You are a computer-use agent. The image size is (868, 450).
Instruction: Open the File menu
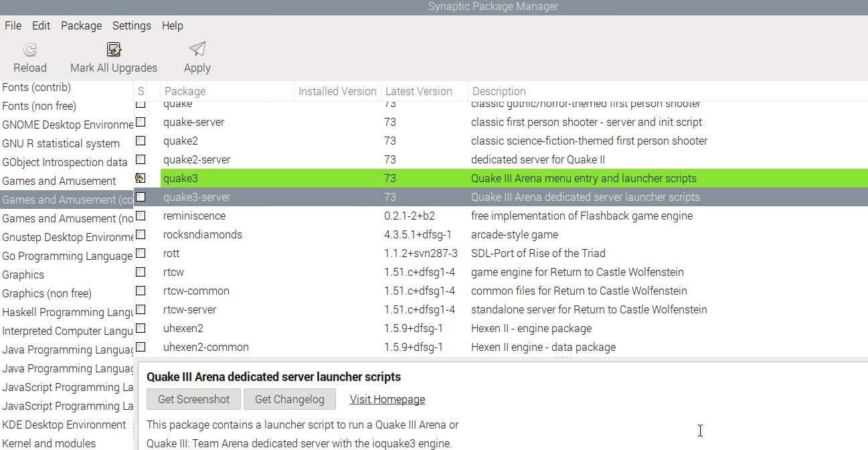point(13,25)
